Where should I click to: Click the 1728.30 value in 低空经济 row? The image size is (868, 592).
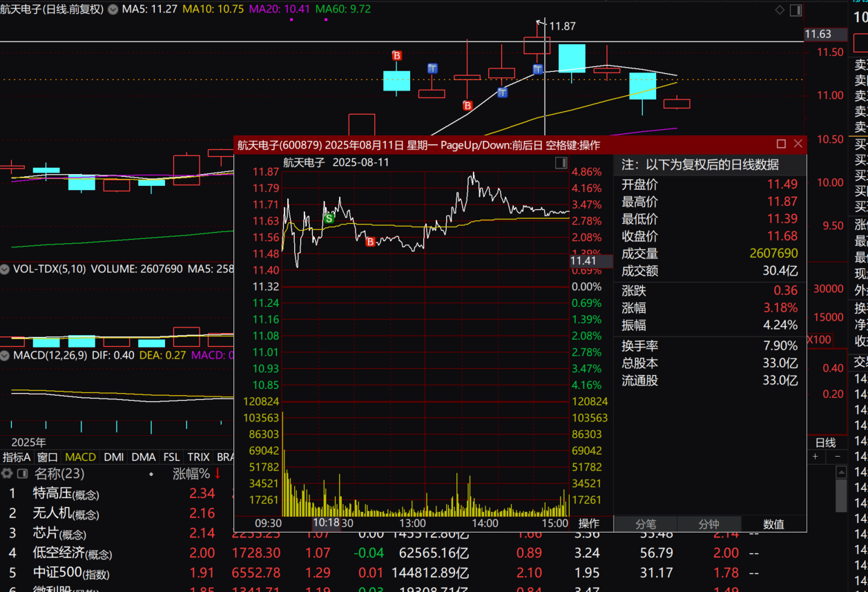click(x=257, y=553)
